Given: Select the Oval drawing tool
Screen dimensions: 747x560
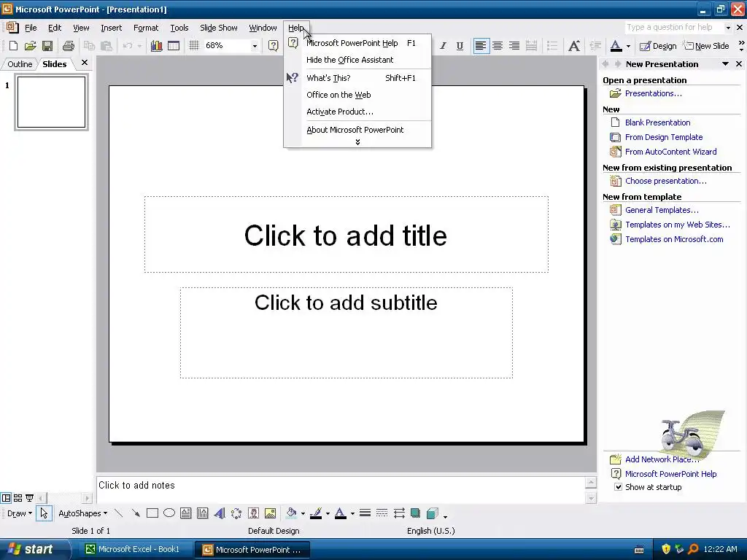Looking at the screenshot, I should pos(169,513).
